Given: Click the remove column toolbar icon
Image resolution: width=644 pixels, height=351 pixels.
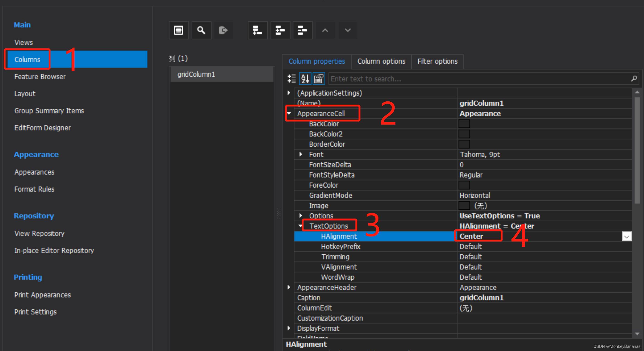Looking at the screenshot, I should (x=302, y=30).
